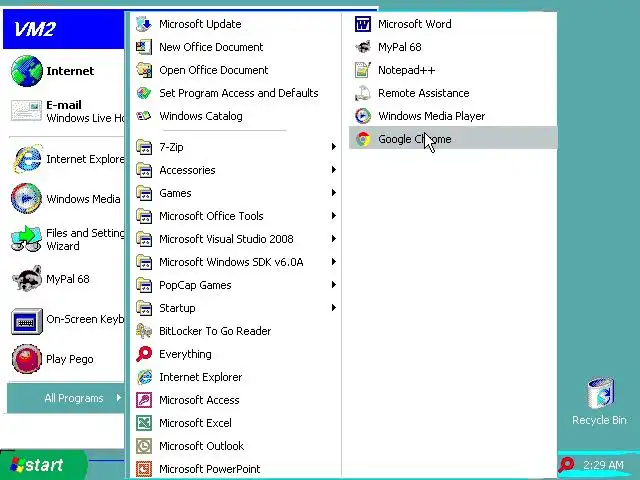Click the All Programs arrow

point(118,398)
